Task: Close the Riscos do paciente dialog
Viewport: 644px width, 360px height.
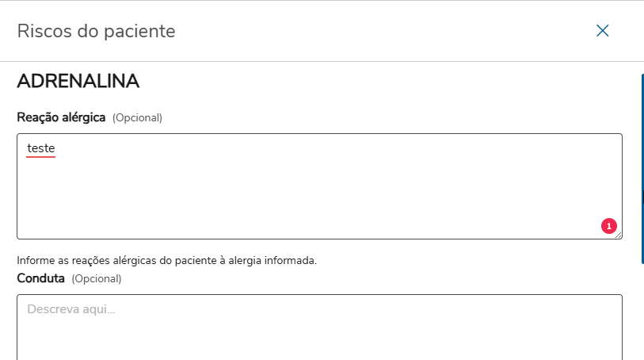Action: [x=602, y=31]
